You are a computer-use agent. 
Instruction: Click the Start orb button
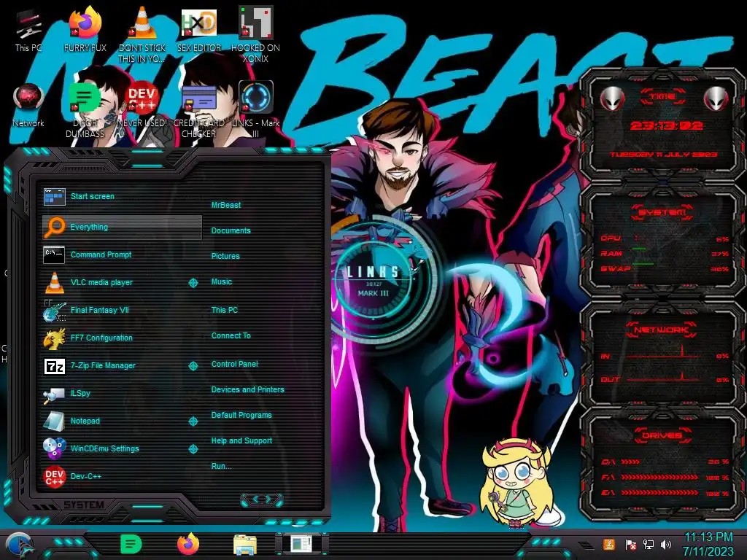[19, 545]
